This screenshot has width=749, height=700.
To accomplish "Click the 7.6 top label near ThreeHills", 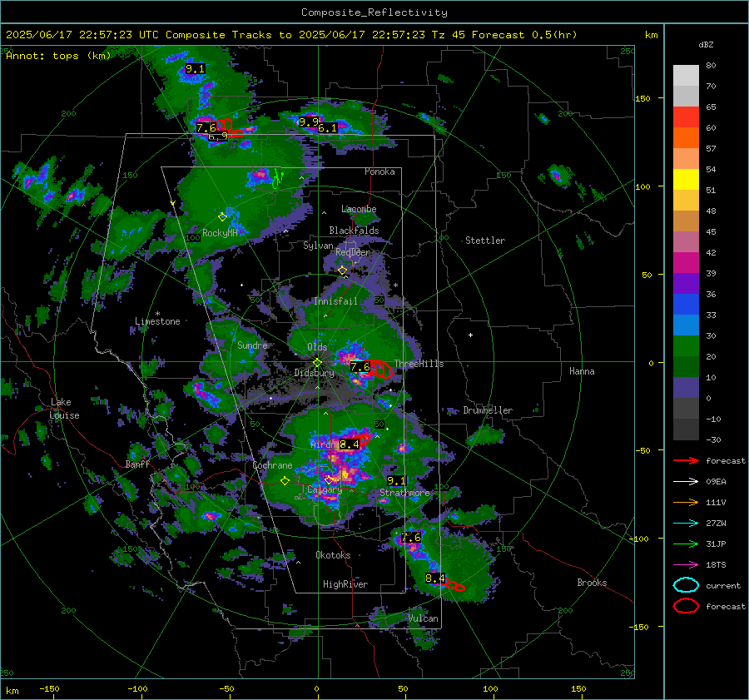I will tap(360, 366).
